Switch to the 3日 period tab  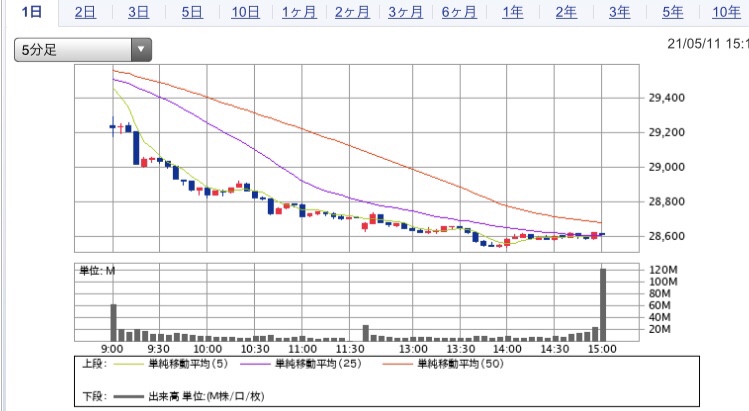(139, 12)
